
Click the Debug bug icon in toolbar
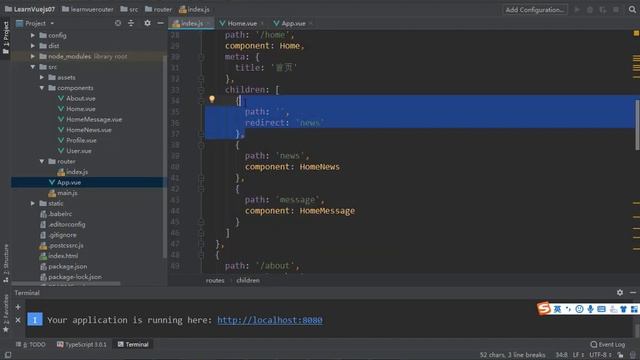(x=590, y=9)
